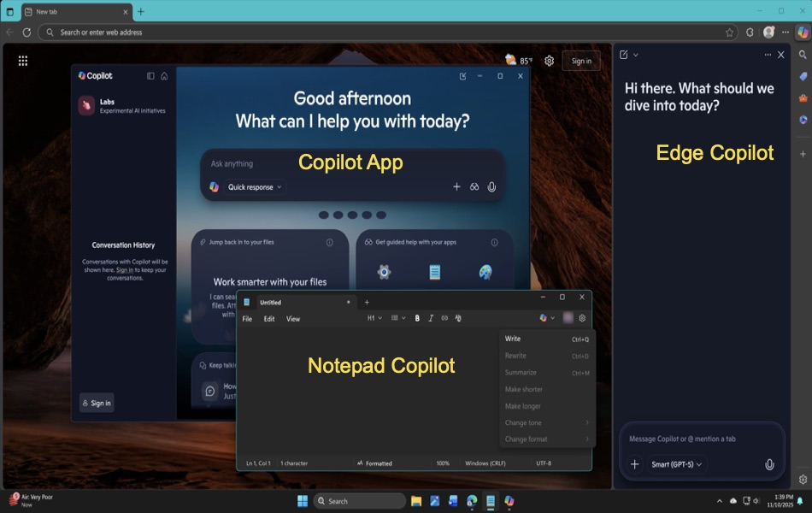The width and height of the screenshot is (812, 513).
Task: Open Edge sidebar shopping tag icon
Action: click(803, 76)
